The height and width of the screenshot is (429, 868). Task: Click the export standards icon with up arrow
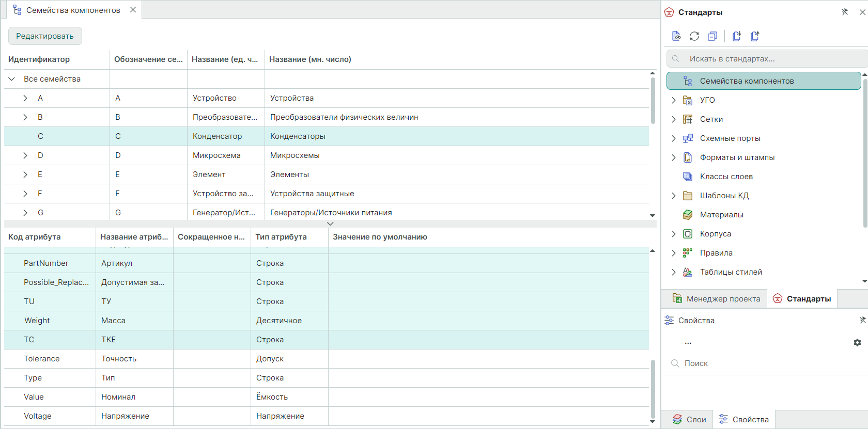[x=755, y=36]
